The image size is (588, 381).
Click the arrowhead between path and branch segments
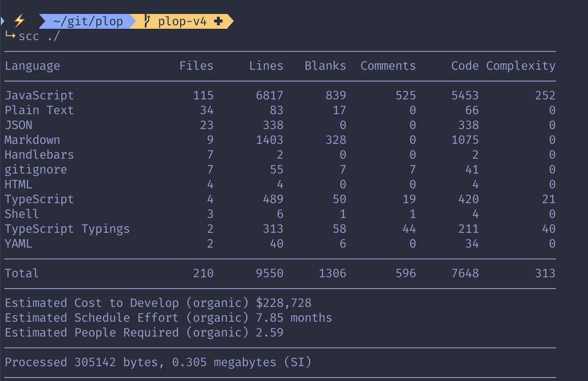point(133,20)
